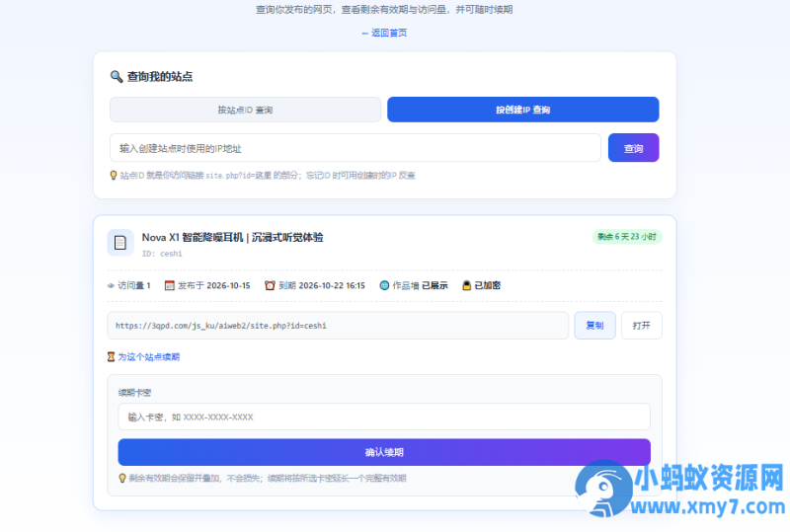
Task: Click the magnifier icon beside 查询我的站点
Action: click(x=116, y=77)
